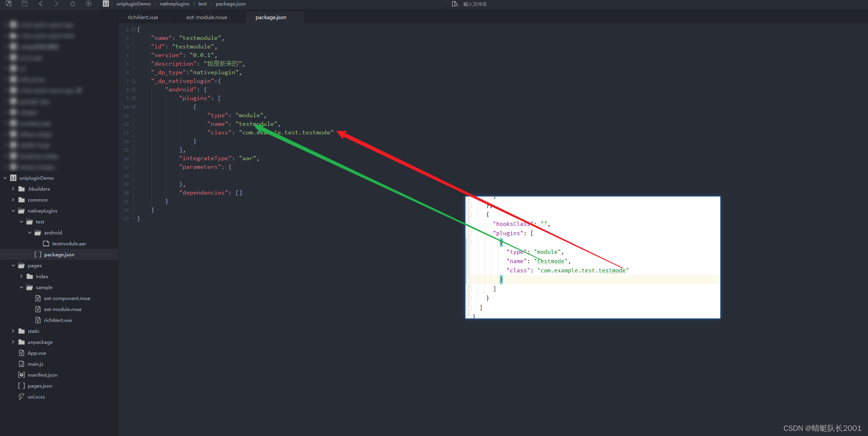Collapse the android folder chevron
Screen dimensions: 868x436
pos(30,232)
